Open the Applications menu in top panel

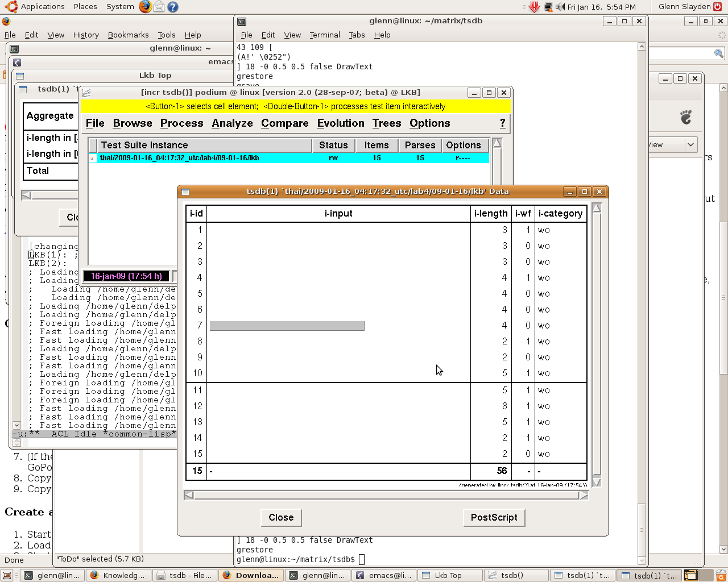[x=43, y=7]
